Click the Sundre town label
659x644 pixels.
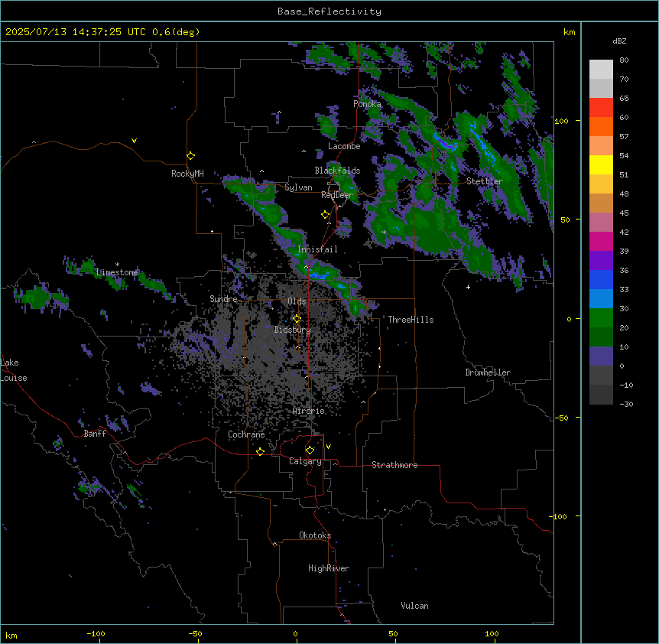tap(223, 299)
